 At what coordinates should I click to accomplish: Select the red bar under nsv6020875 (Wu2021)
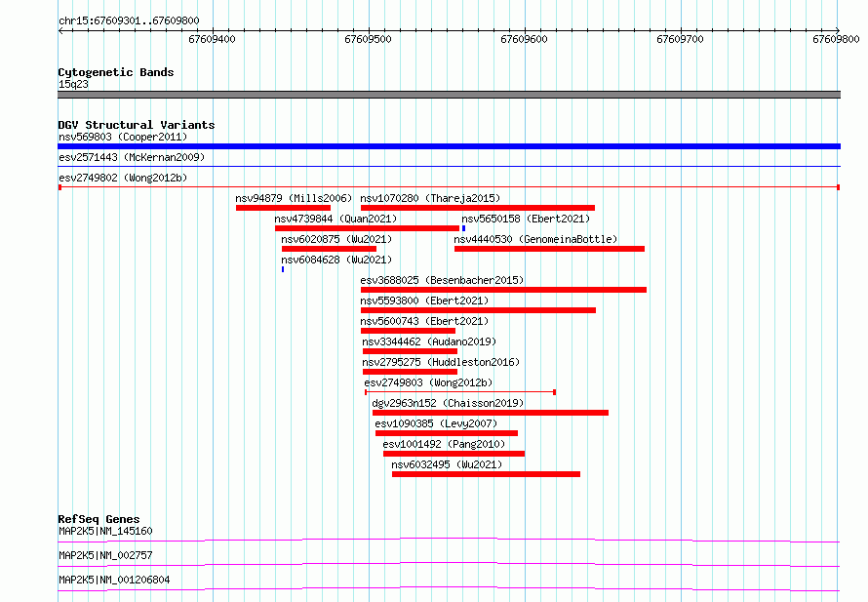pos(329,249)
